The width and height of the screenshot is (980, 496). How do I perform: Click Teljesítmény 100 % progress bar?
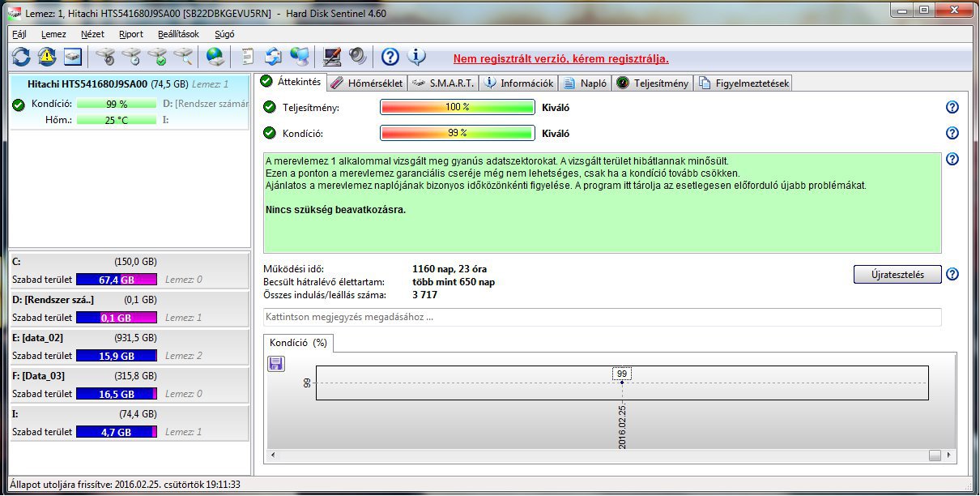tap(458, 107)
